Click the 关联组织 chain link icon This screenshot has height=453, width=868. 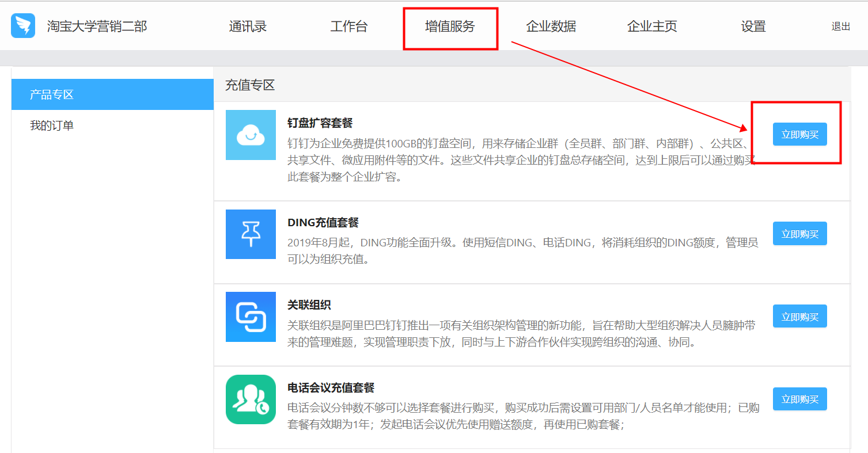(x=251, y=317)
